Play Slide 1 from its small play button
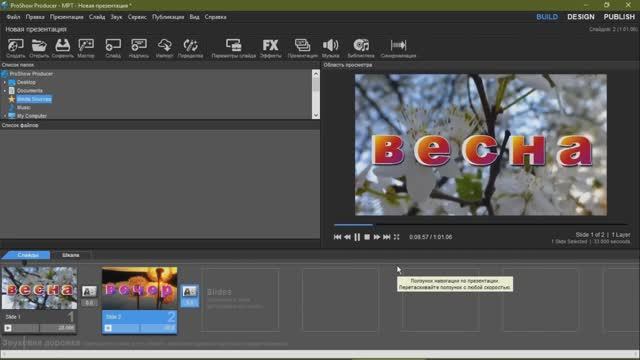This screenshot has height=360, width=640. (8, 328)
